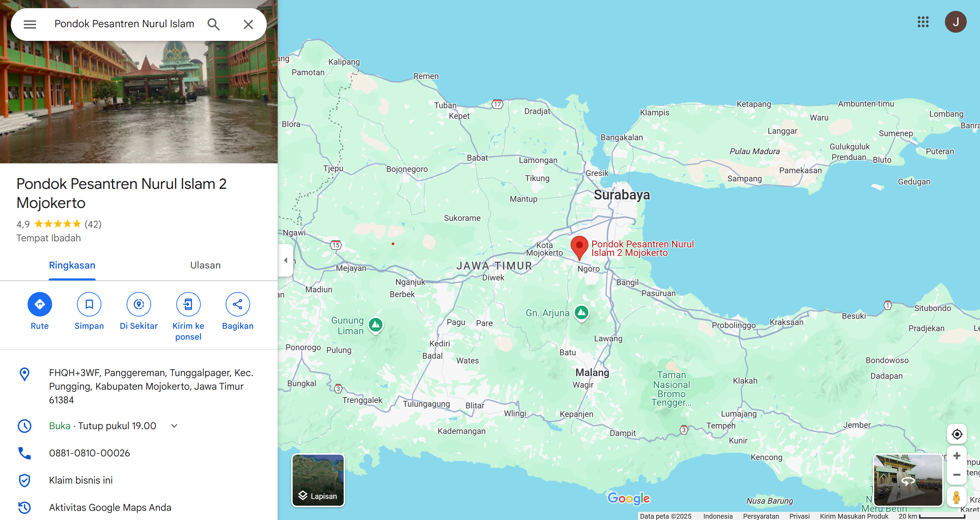Collapse the side panel arrow
This screenshot has width=980, height=520.
pyautogui.click(x=286, y=260)
